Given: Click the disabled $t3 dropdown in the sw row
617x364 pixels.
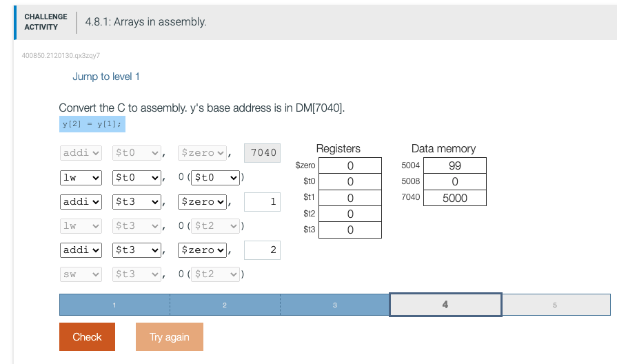Looking at the screenshot, I should click(136, 274).
